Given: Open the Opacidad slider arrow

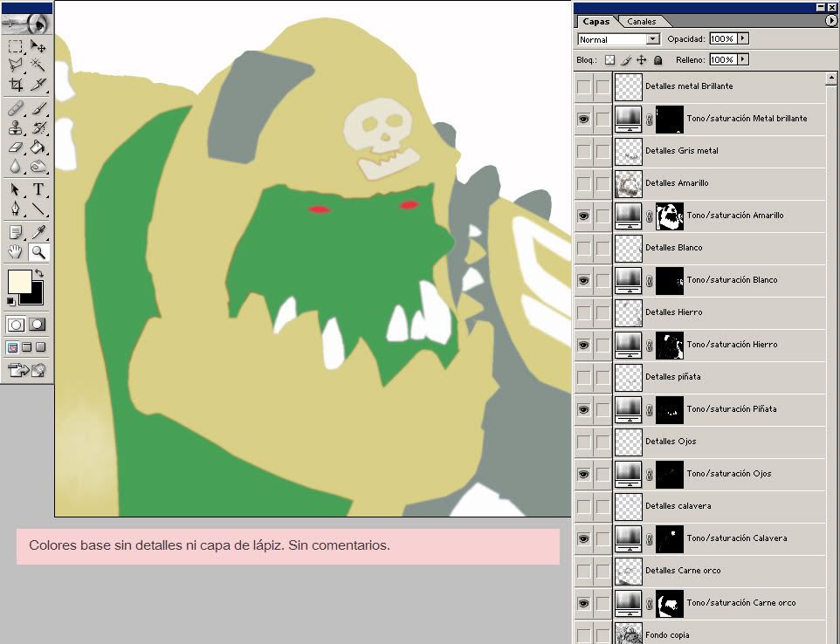Looking at the screenshot, I should (743, 38).
